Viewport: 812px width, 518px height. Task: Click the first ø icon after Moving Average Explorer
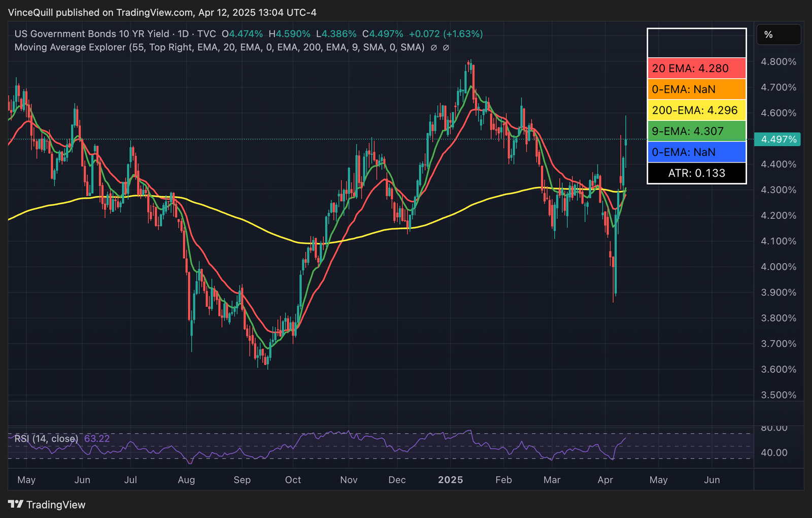coord(434,47)
